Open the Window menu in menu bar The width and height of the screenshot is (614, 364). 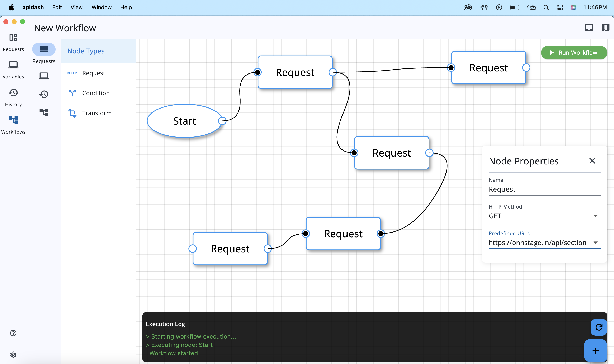pyautogui.click(x=101, y=7)
